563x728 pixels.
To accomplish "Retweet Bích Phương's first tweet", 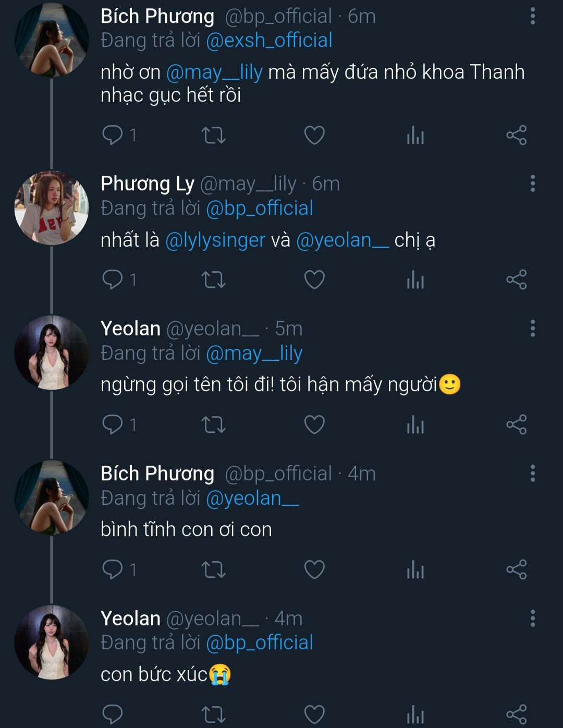I will (213, 136).
